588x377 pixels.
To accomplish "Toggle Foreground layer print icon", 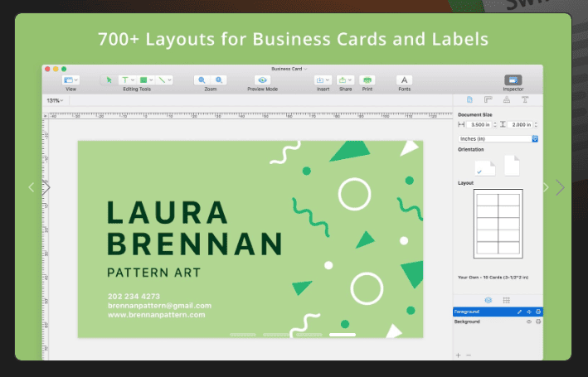I will click(538, 312).
